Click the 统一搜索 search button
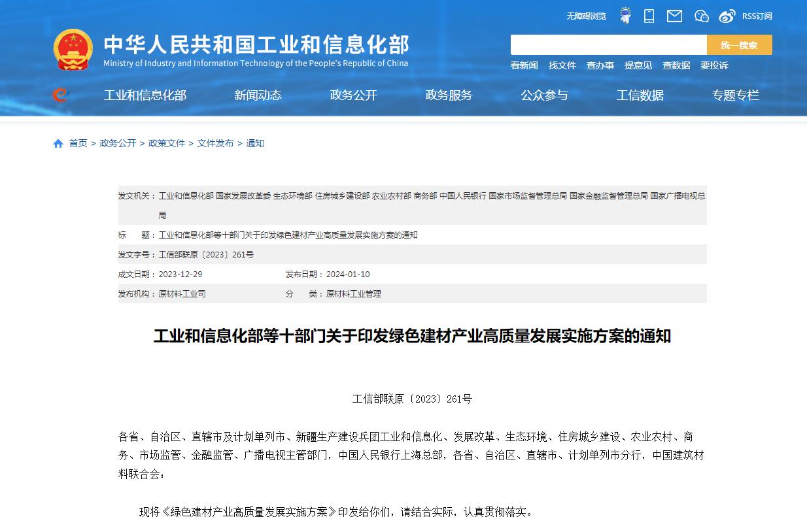807x532 pixels. [740, 45]
